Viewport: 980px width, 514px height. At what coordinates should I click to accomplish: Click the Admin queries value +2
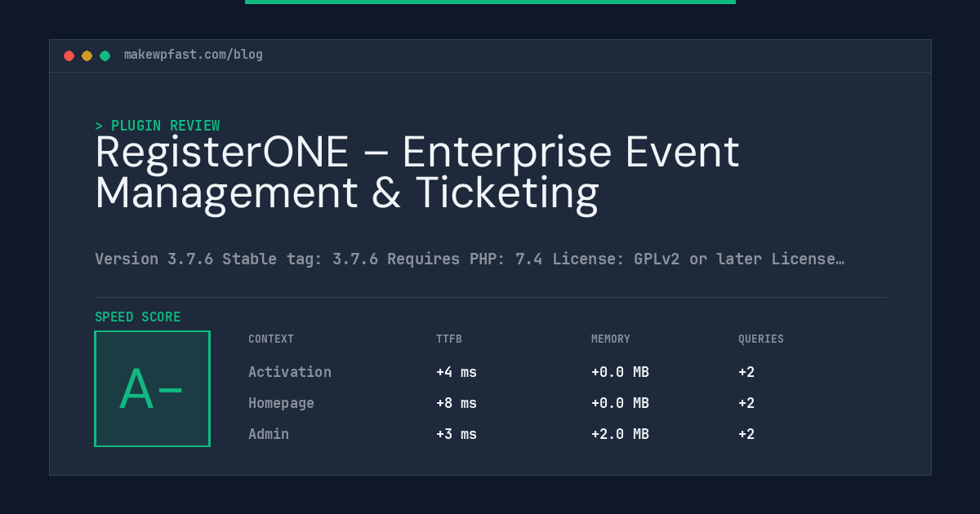click(746, 434)
